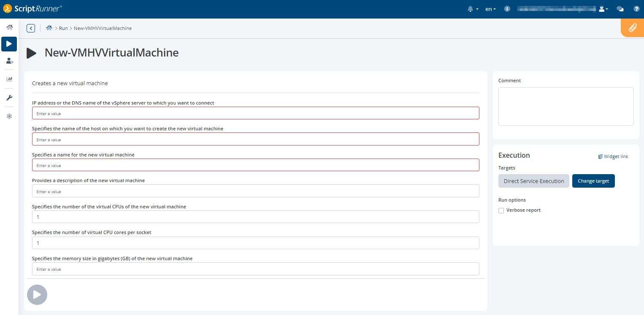The image size is (644, 315).
Task: Open the settings gear sidebar icon
Action: pyautogui.click(x=9, y=116)
